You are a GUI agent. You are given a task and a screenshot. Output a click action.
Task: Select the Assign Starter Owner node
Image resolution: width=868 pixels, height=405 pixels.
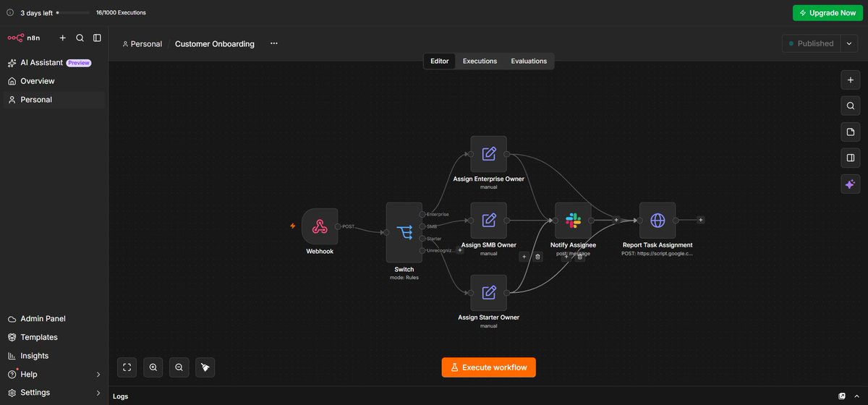(489, 293)
